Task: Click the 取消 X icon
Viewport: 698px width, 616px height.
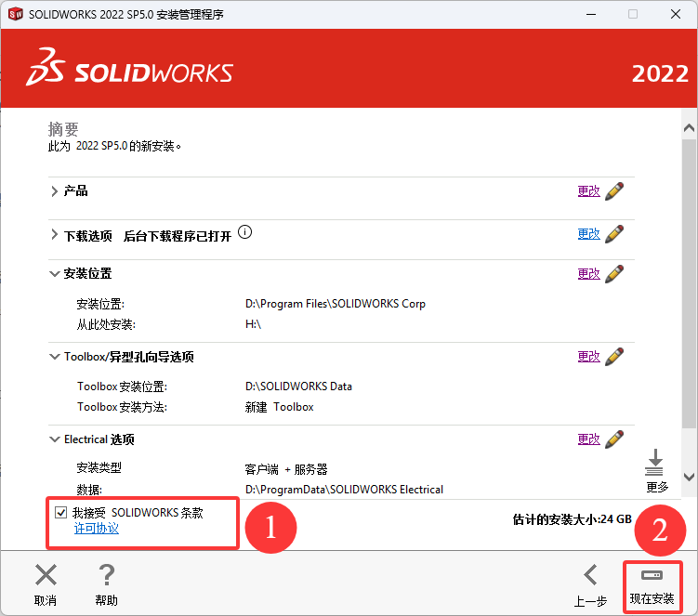Action: (46, 574)
